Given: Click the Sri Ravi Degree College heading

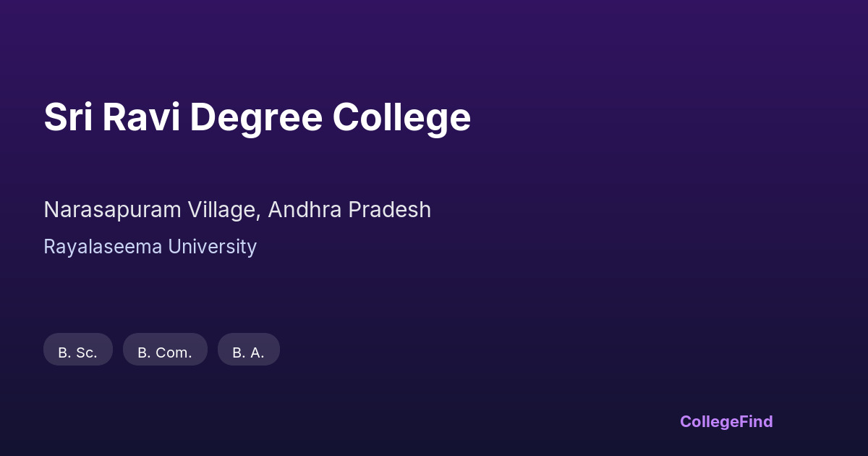Looking at the screenshot, I should coord(257,117).
